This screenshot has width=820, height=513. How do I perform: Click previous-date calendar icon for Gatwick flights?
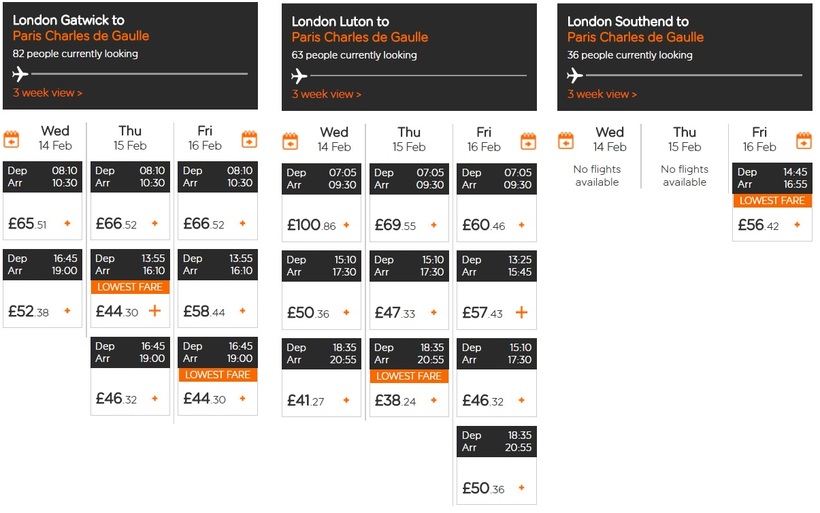click(x=12, y=138)
